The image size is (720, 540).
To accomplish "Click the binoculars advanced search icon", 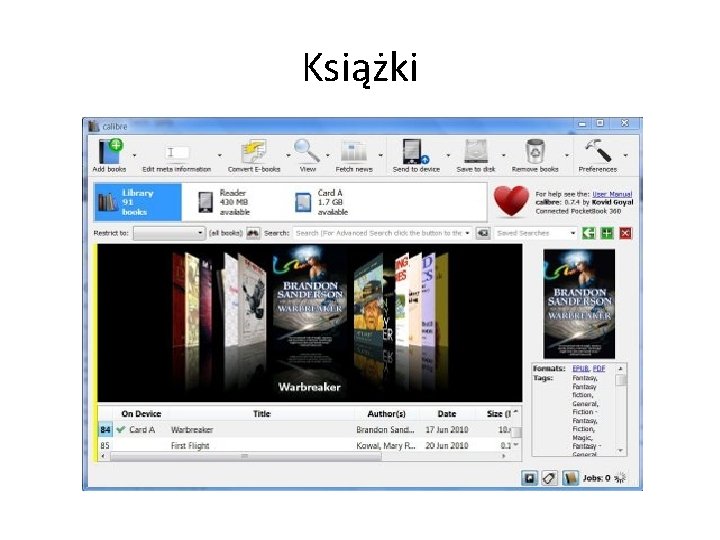I will pos(253,233).
